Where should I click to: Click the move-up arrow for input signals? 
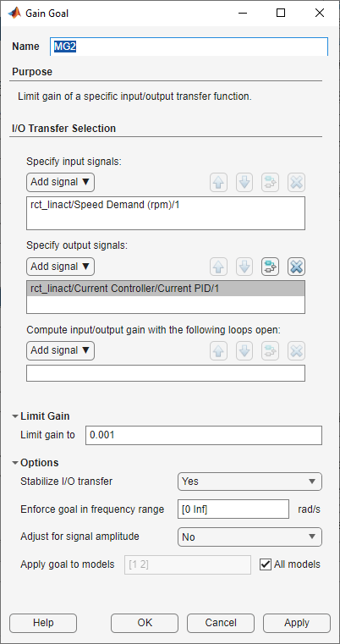click(218, 183)
